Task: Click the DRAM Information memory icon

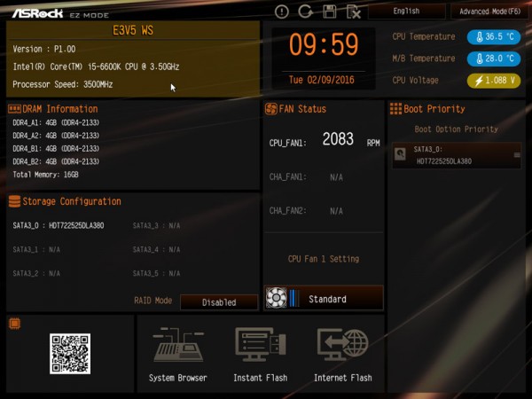Action: 14,109
